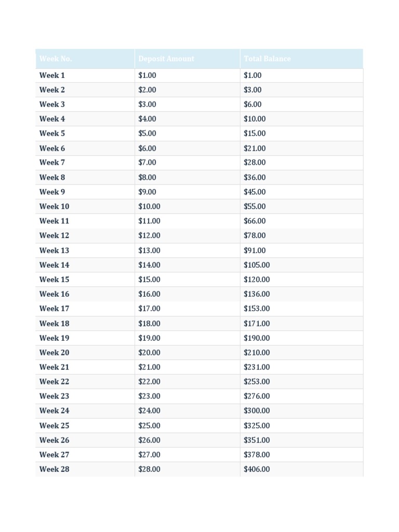Select the "Week 20" row label

pos(54,352)
